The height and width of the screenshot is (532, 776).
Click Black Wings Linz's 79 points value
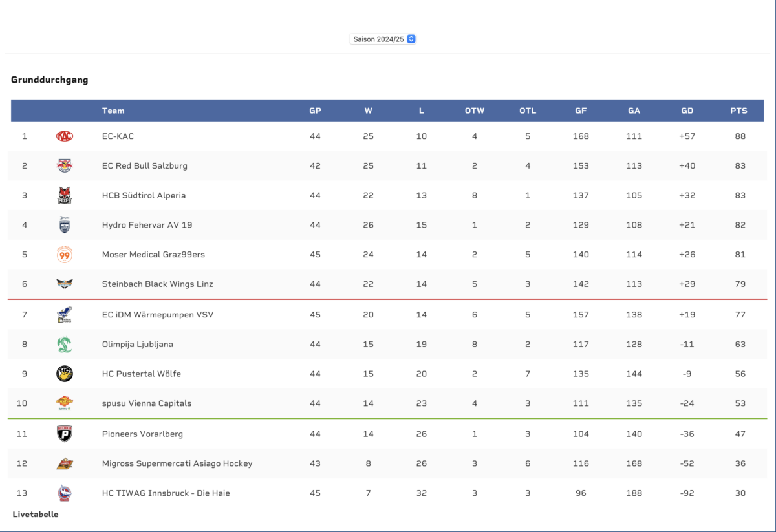[x=740, y=284]
